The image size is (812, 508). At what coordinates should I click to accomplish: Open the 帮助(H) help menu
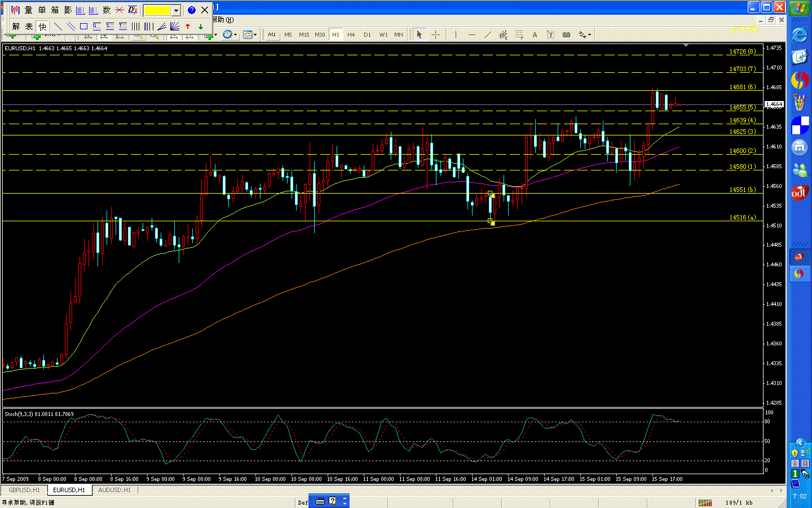coord(223,20)
